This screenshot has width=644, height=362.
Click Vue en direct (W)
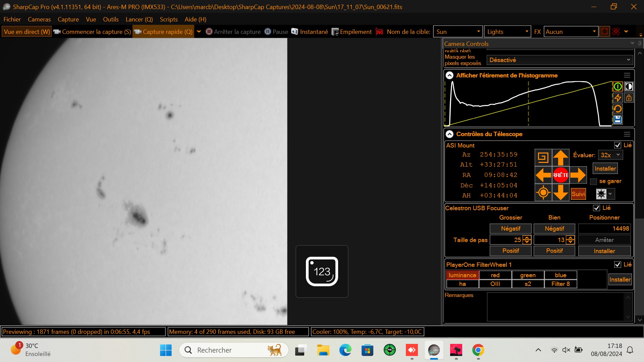[26, 32]
